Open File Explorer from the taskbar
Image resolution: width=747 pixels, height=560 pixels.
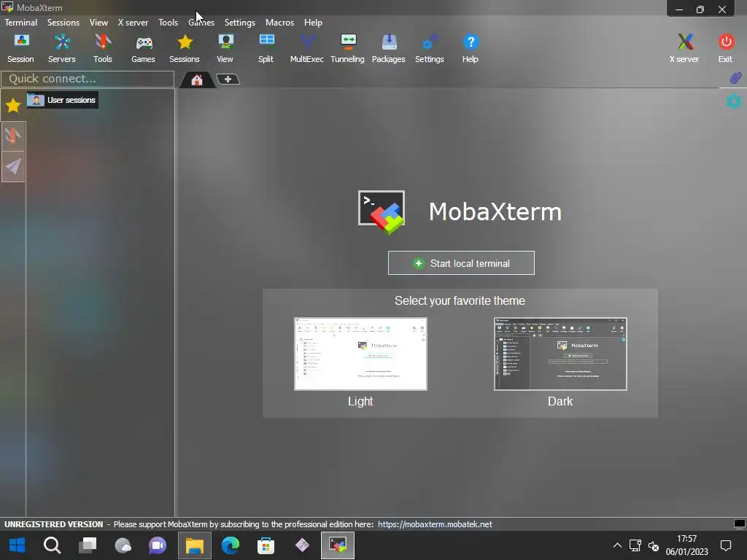point(194,545)
